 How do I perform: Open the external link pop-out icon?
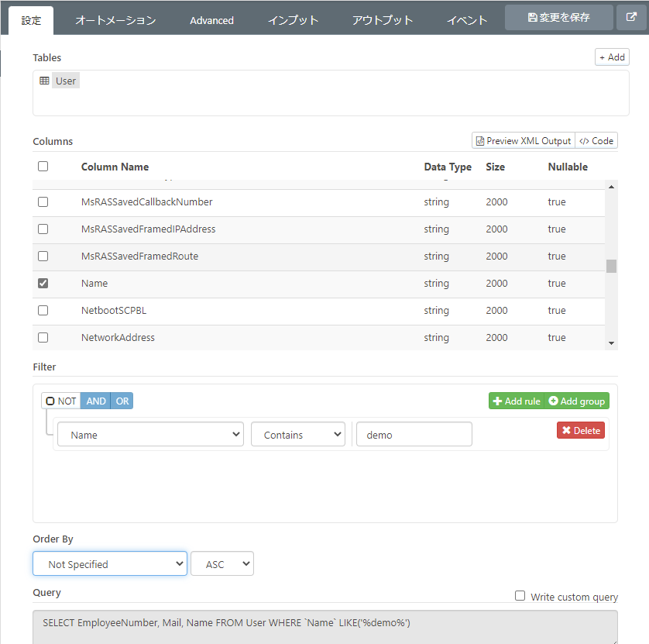(631, 17)
